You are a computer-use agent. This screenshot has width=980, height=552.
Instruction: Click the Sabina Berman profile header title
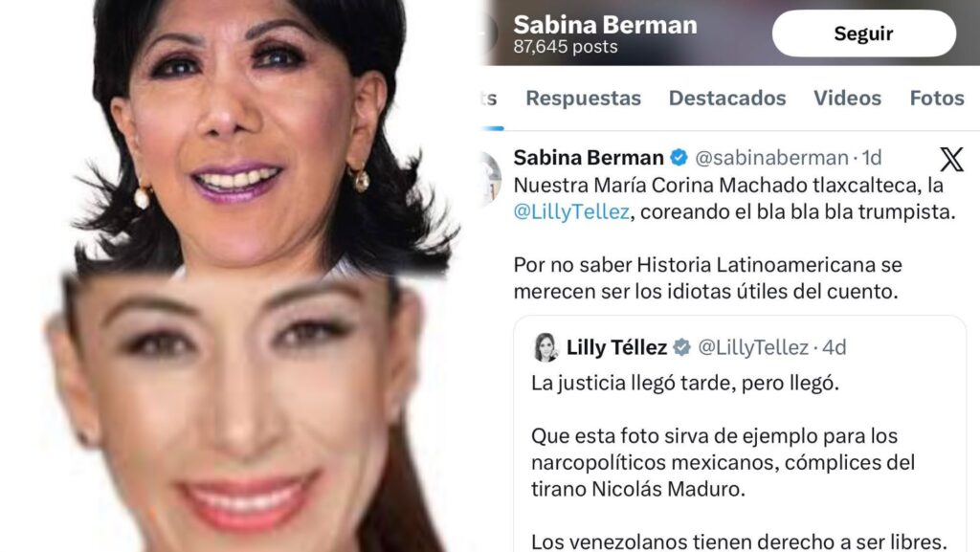tap(605, 25)
